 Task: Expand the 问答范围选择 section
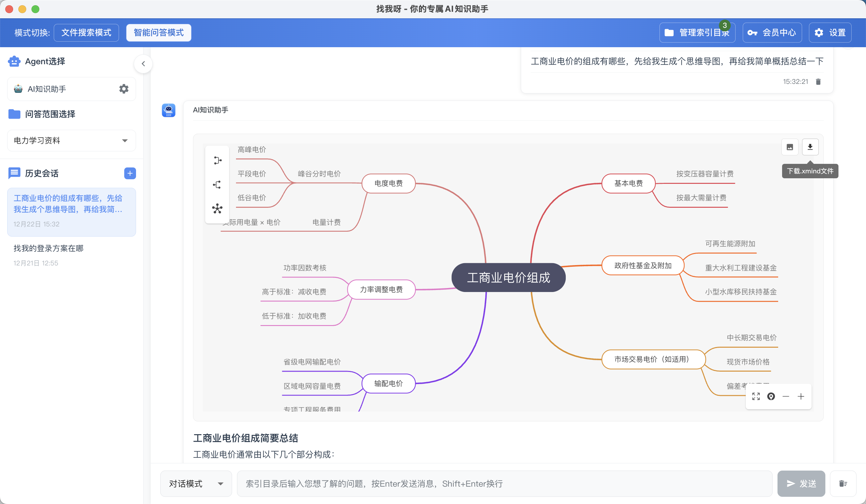50,114
